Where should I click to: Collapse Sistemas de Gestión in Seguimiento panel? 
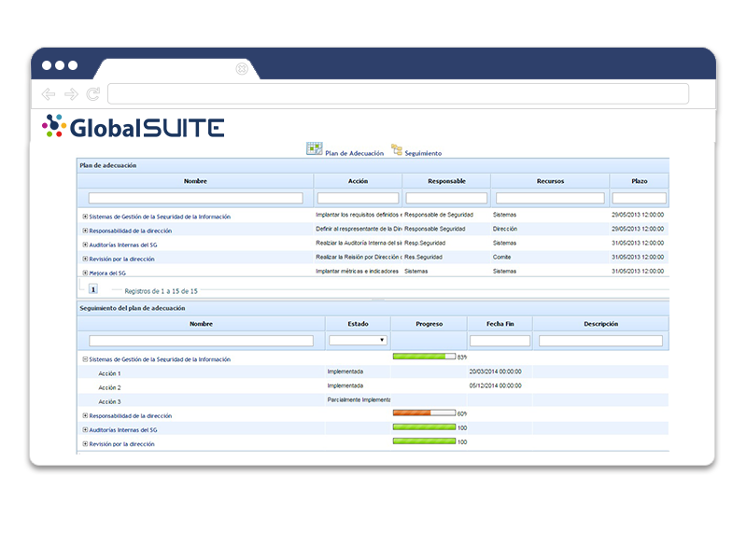pos(84,357)
